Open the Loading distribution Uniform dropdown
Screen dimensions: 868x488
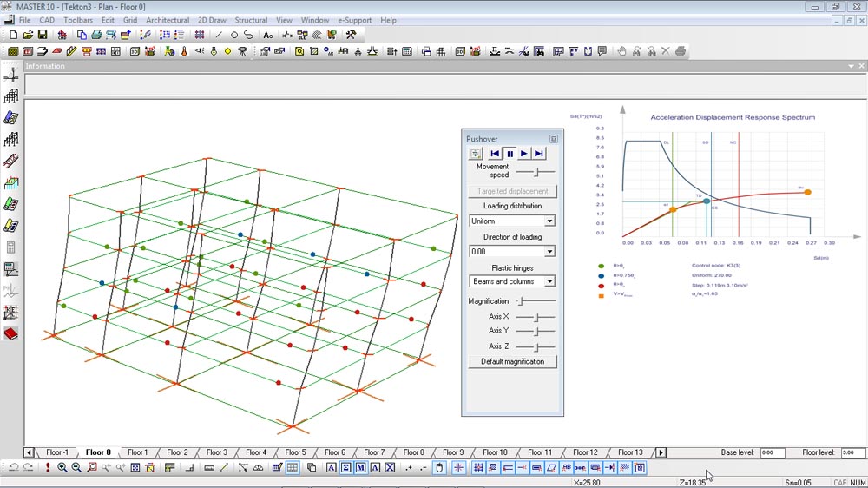click(x=549, y=221)
